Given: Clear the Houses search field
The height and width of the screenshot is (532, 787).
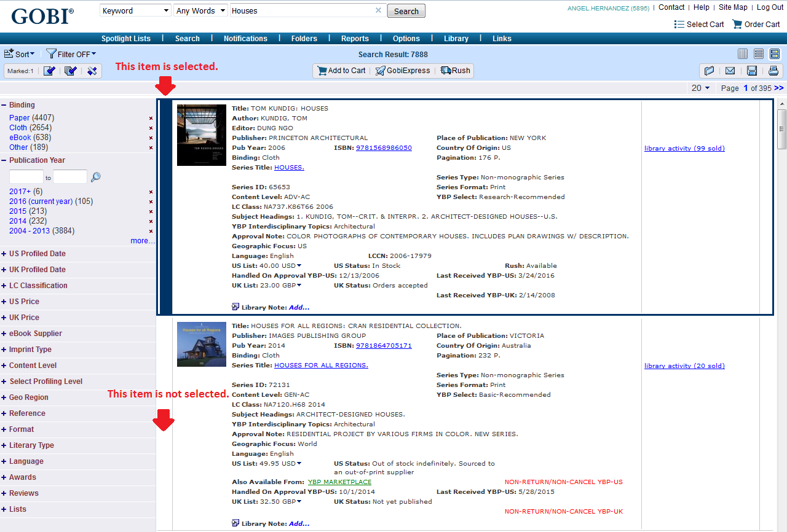Looking at the screenshot, I should pyautogui.click(x=378, y=10).
